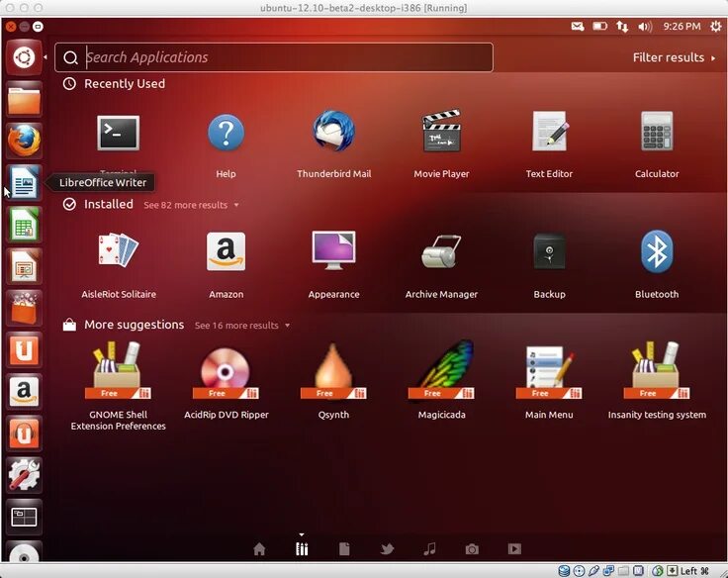The height and width of the screenshot is (578, 728).
Task: Click the Installed section header
Action: point(109,205)
